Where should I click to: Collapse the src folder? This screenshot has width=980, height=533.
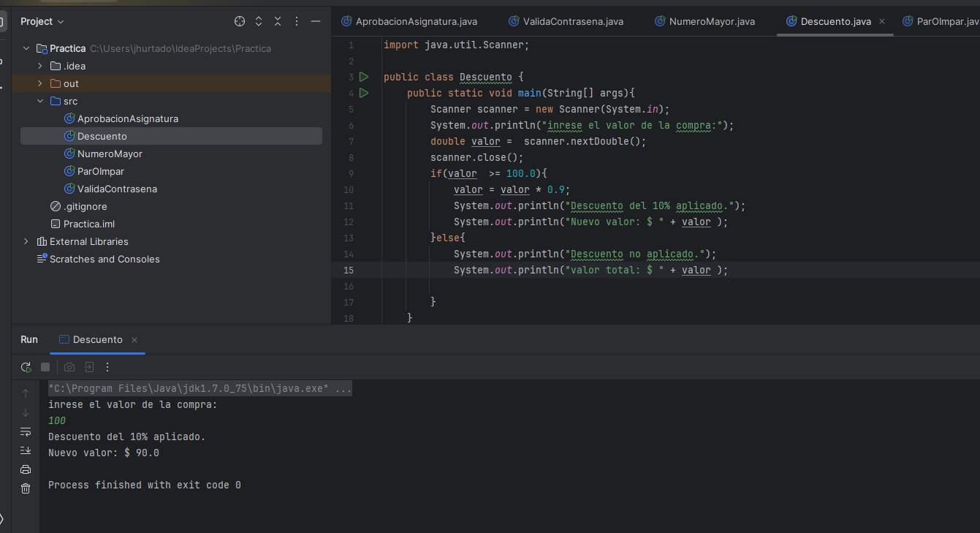pos(40,101)
